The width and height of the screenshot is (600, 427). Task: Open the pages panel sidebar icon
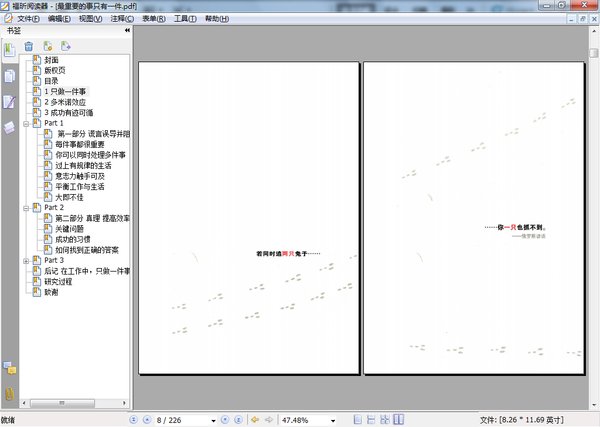[x=10, y=76]
